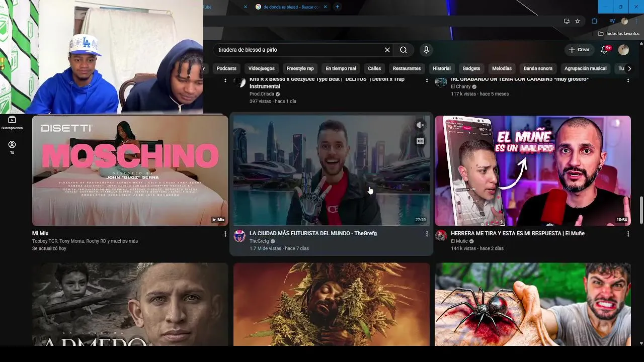
Task: Select the Historial filter chip
Action: [442, 68]
